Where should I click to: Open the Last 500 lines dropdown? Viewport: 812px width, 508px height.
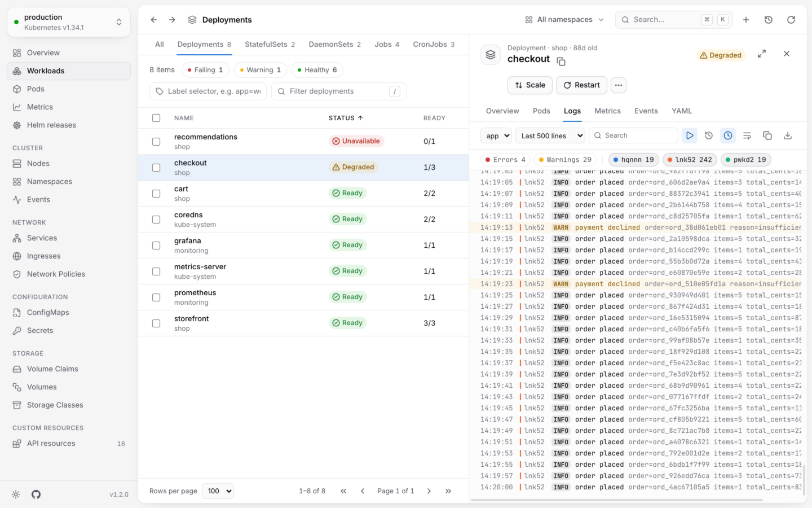point(550,135)
